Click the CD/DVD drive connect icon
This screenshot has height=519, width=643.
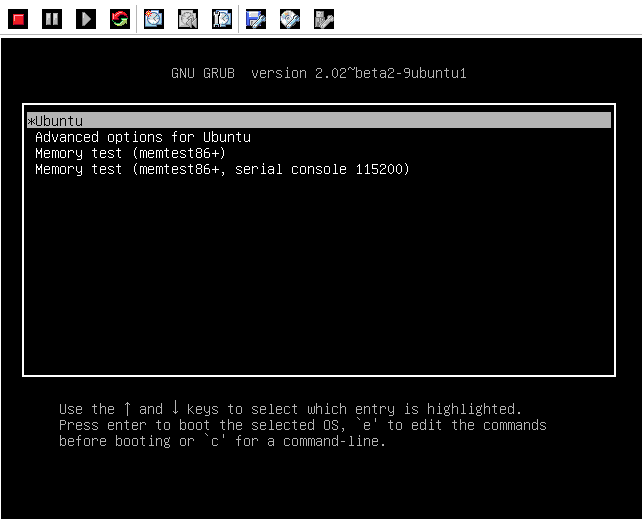(x=290, y=19)
